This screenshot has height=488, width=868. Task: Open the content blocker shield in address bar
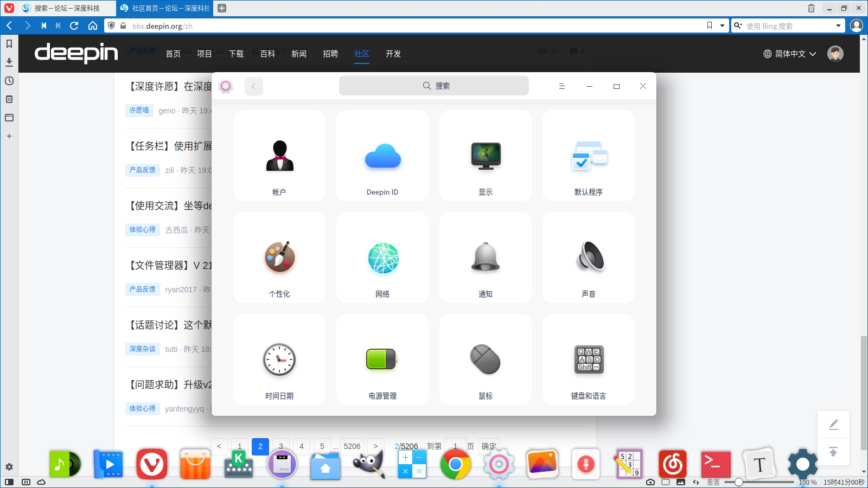pos(111,25)
